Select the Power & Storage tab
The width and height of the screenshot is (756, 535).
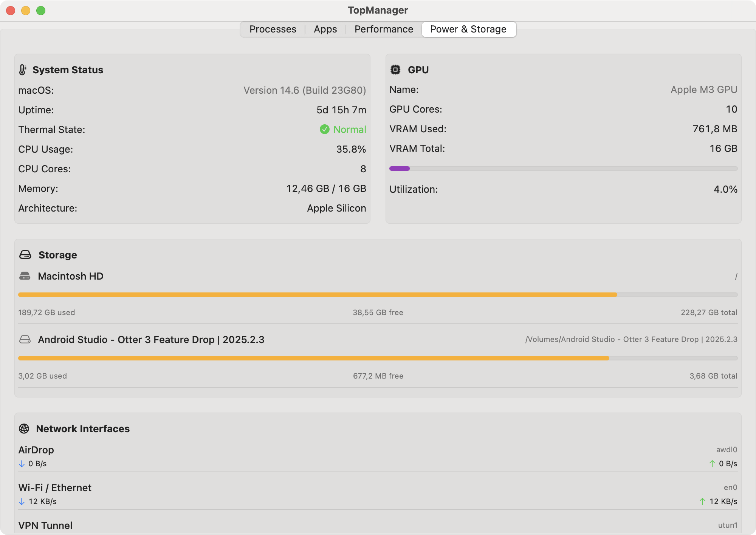[468, 29]
